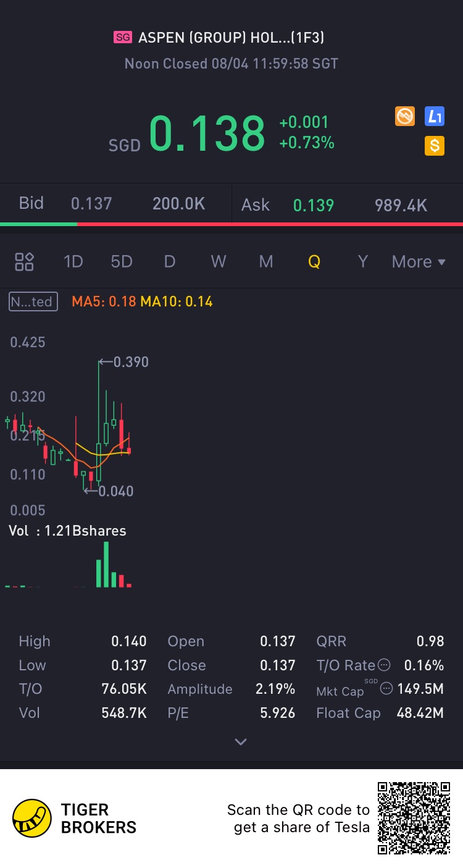Tap the 0.425 price axis label
The height and width of the screenshot is (868, 463).
pos(28,342)
